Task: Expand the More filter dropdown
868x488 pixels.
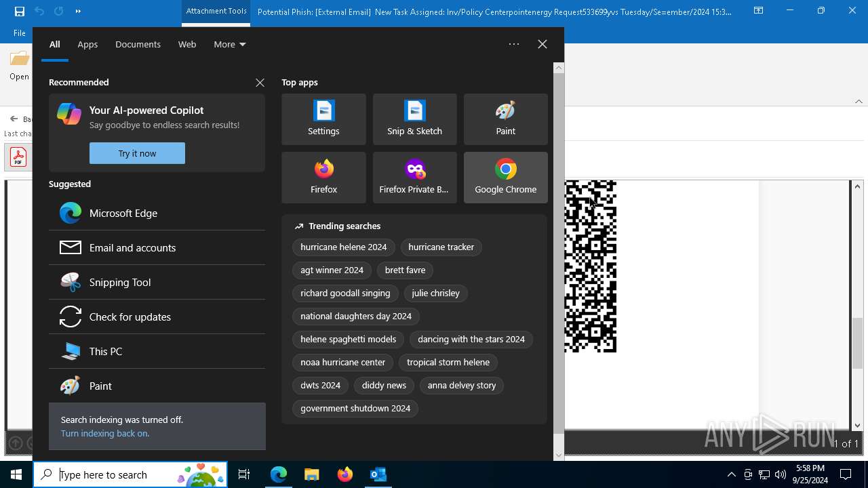Action: 230,44
